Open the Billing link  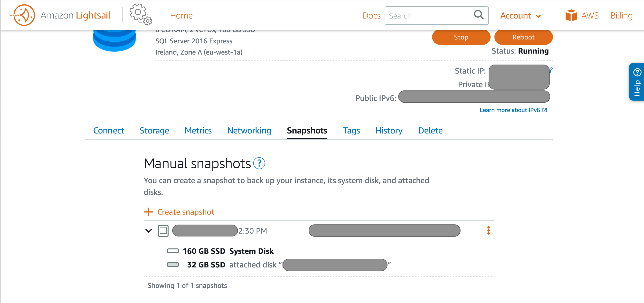pyautogui.click(x=621, y=16)
